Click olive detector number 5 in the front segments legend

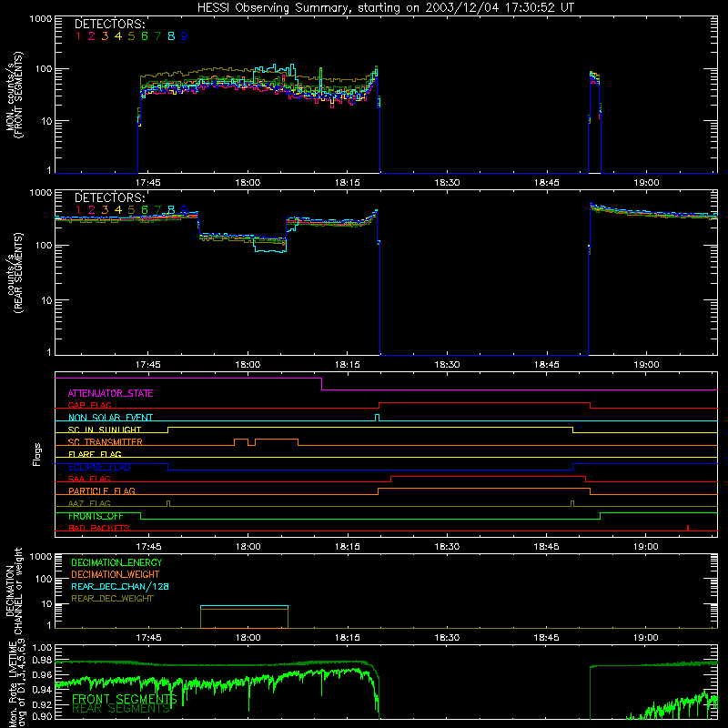(x=131, y=36)
